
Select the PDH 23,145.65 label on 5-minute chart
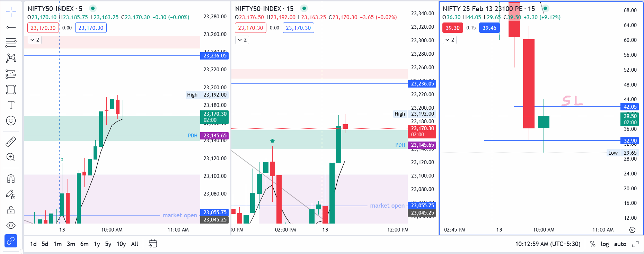click(x=215, y=136)
